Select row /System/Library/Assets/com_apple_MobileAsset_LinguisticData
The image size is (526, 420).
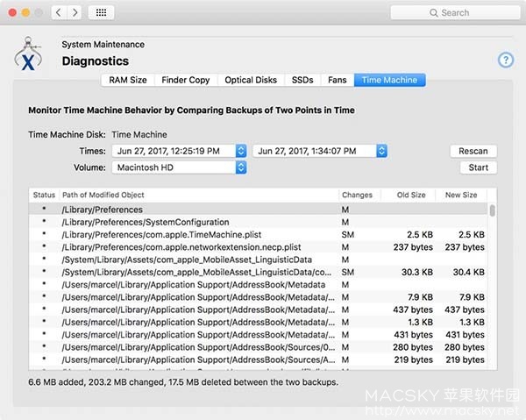coord(258,260)
